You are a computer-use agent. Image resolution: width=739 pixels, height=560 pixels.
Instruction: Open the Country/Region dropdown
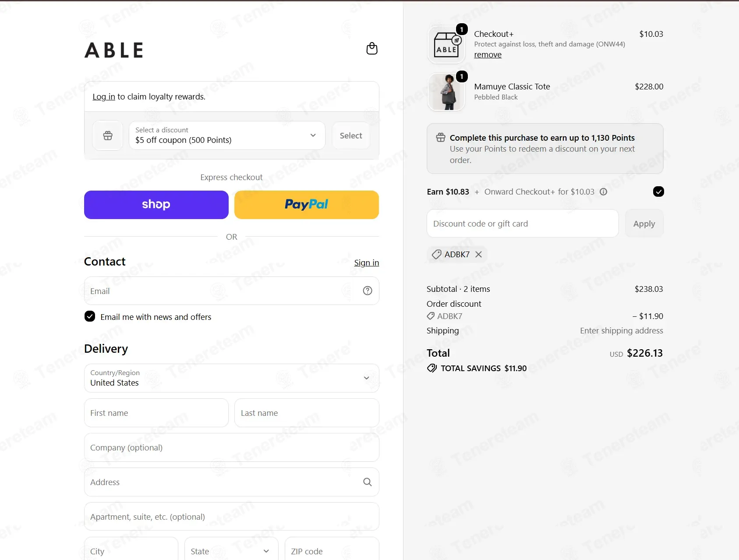pyautogui.click(x=232, y=378)
